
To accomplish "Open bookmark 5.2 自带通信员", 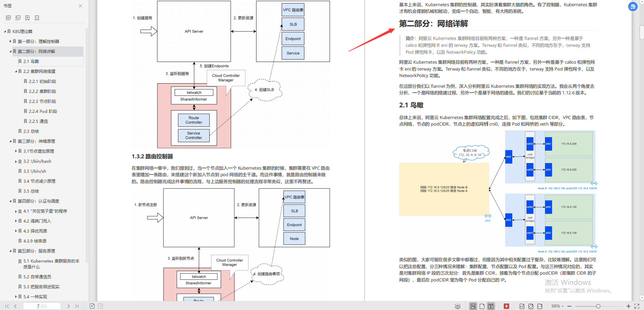I will click(37, 277).
